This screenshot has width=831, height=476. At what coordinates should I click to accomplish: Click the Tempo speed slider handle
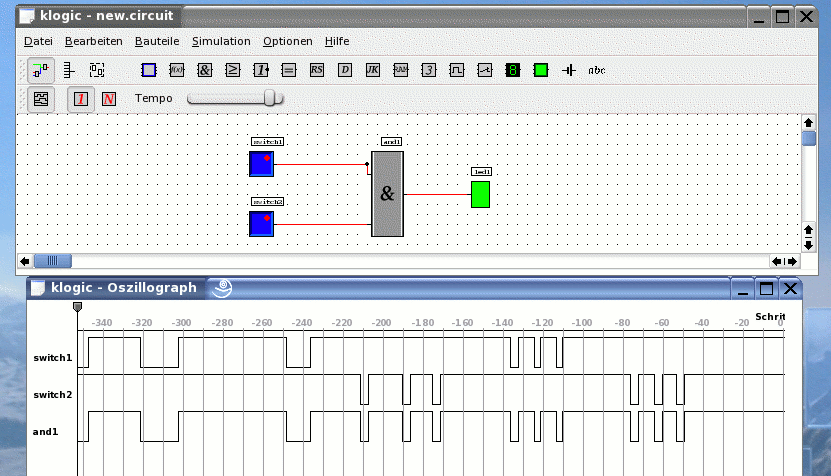pyautogui.click(x=269, y=98)
